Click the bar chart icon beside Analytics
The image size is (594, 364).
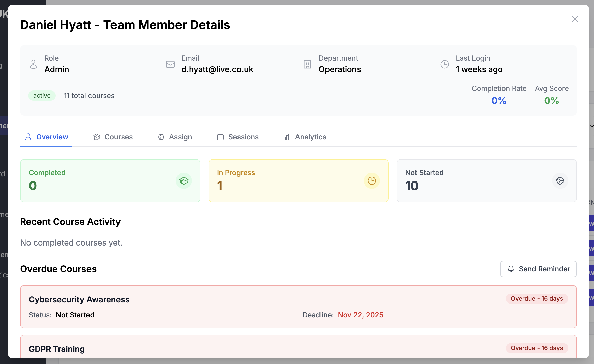pyautogui.click(x=287, y=137)
